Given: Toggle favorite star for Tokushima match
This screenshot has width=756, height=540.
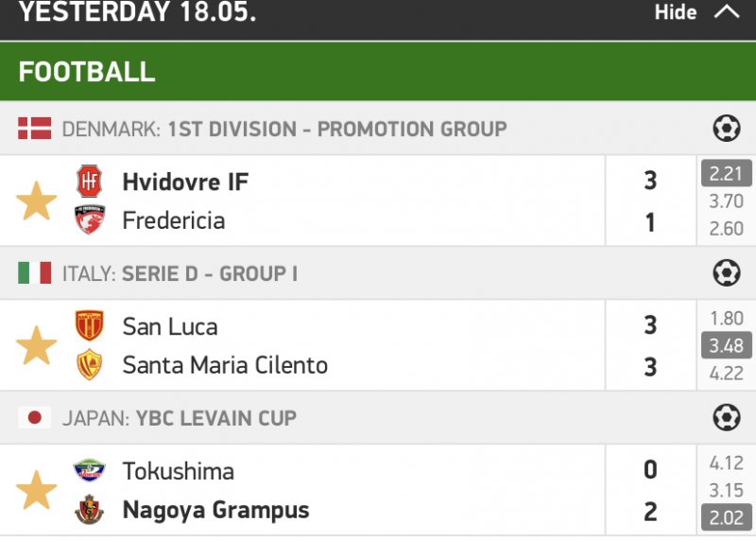Looking at the screenshot, I should pyautogui.click(x=37, y=491).
